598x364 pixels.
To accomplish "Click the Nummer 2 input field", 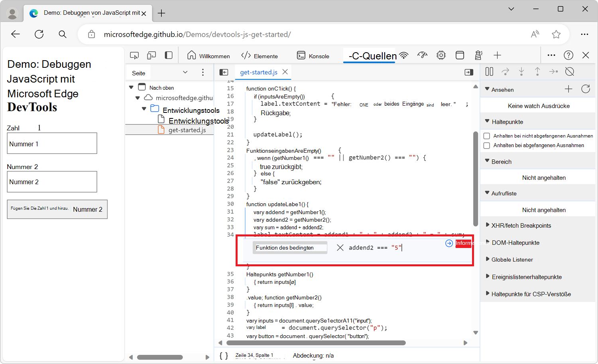I will point(52,182).
